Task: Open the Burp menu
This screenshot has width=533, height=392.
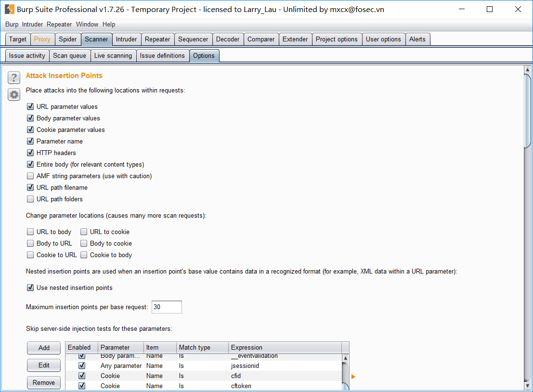Action: click(12, 24)
